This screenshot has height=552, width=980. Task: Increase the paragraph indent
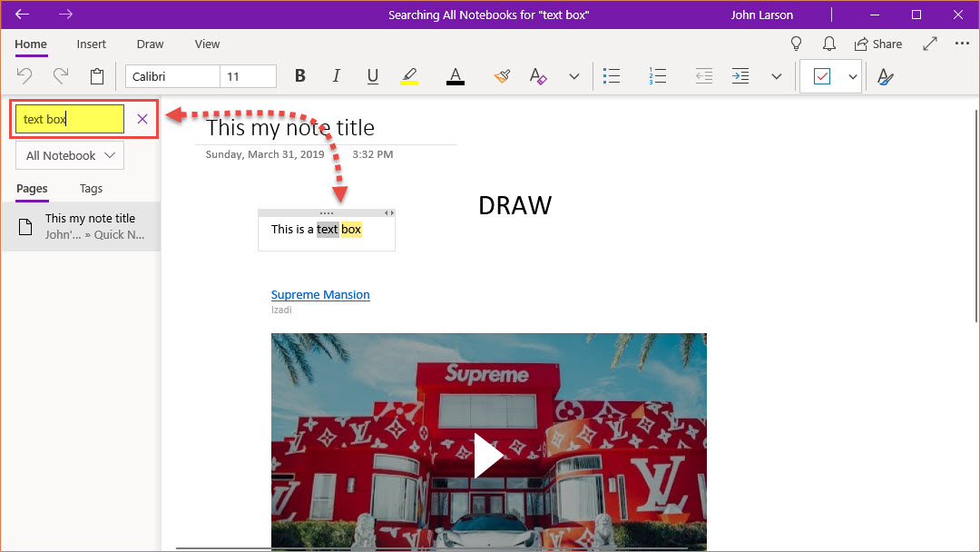coord(740,76)
